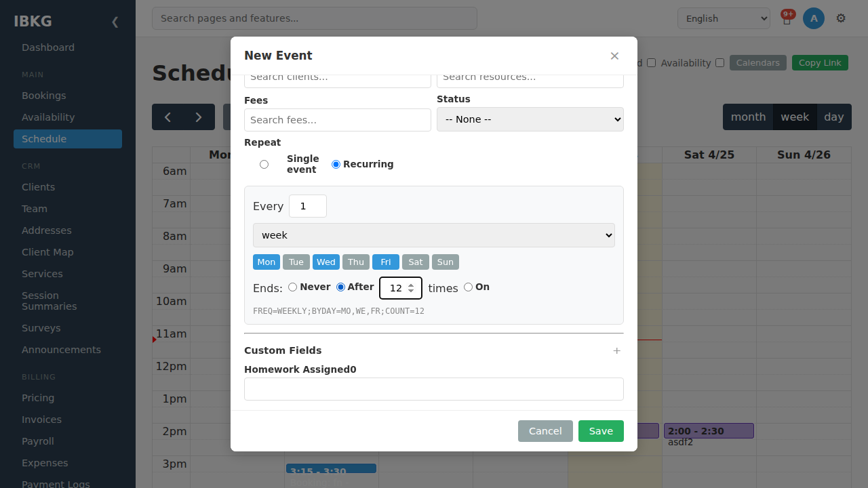Screen dimensions: 868x488
Task: Increment the occurrences count stepper
Action: point(411,285)
